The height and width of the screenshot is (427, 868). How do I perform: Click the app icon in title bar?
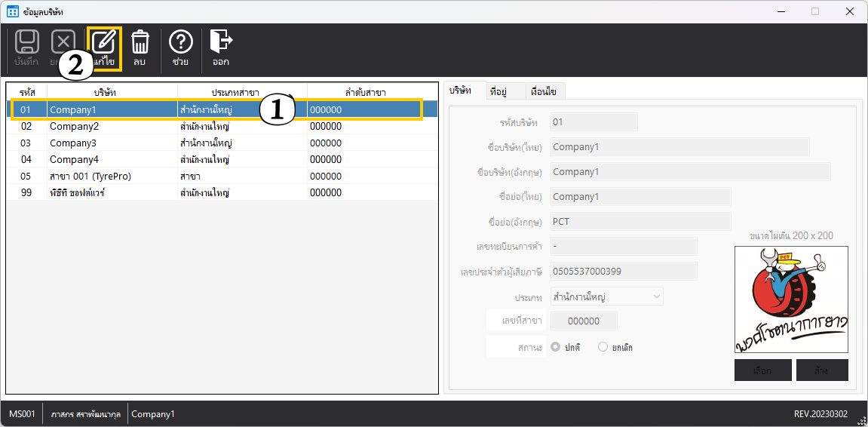click(12, 11)
